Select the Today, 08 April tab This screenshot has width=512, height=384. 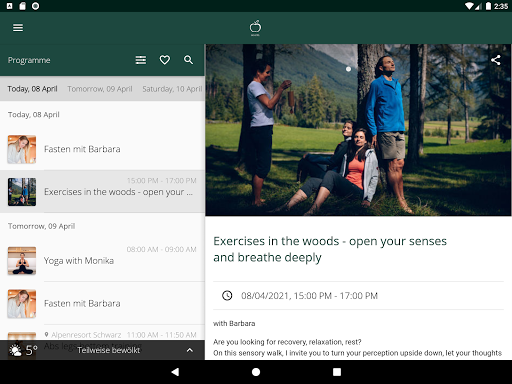32,89
